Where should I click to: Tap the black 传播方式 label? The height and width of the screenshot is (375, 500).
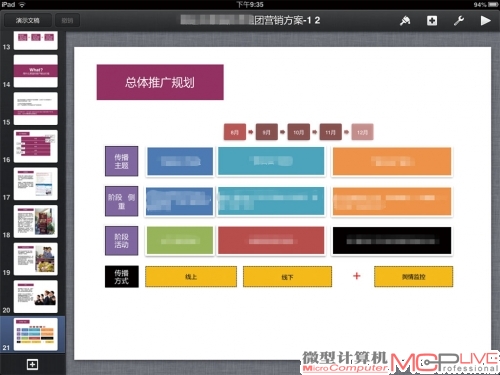coord(122,277)
